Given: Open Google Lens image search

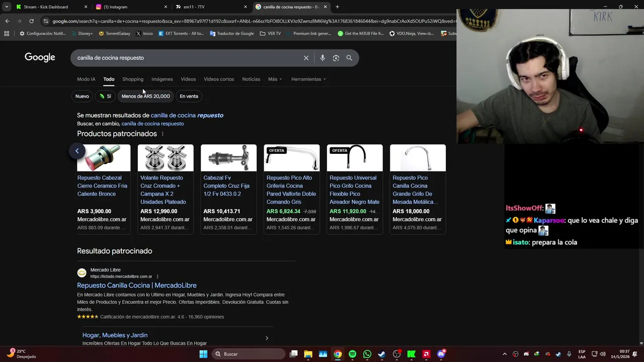Looking at the screenshot, I should pos(336,58).
